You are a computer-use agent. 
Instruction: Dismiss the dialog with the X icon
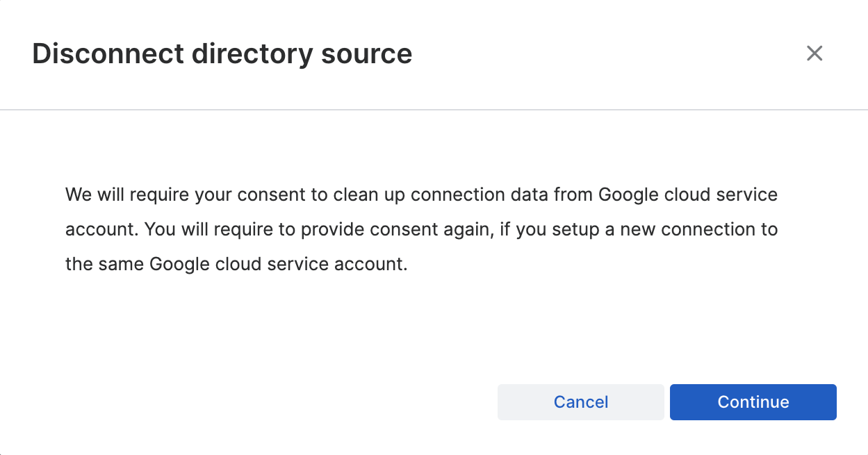click(x=814, y=53)
